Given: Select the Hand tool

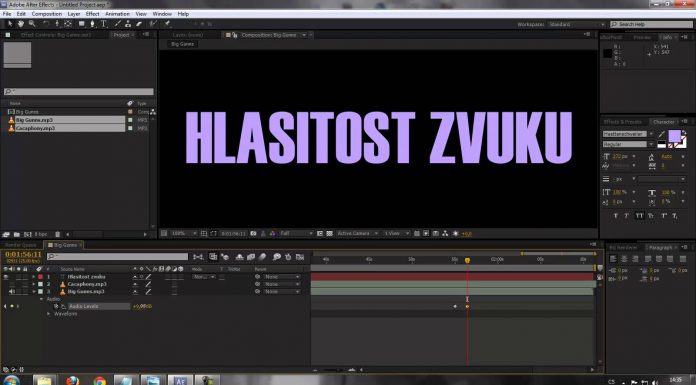Looking at the screenshot, I should coord(21,24).
